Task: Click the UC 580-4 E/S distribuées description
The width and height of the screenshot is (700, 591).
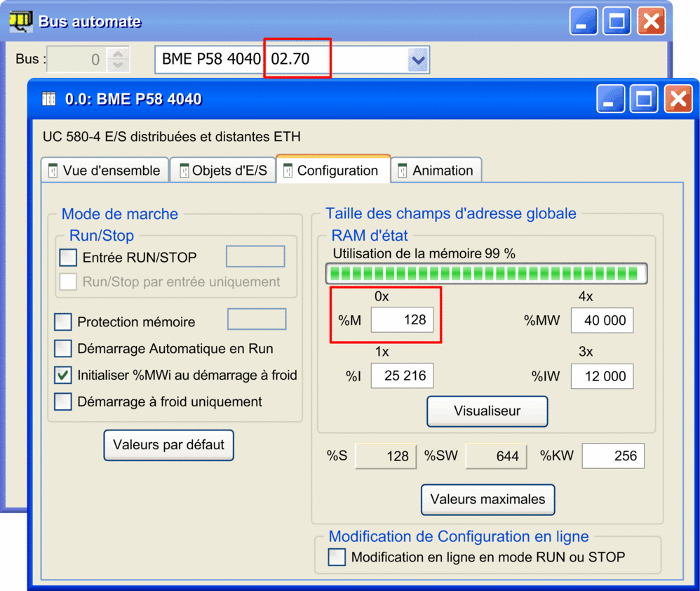Action: click(171, 137)
